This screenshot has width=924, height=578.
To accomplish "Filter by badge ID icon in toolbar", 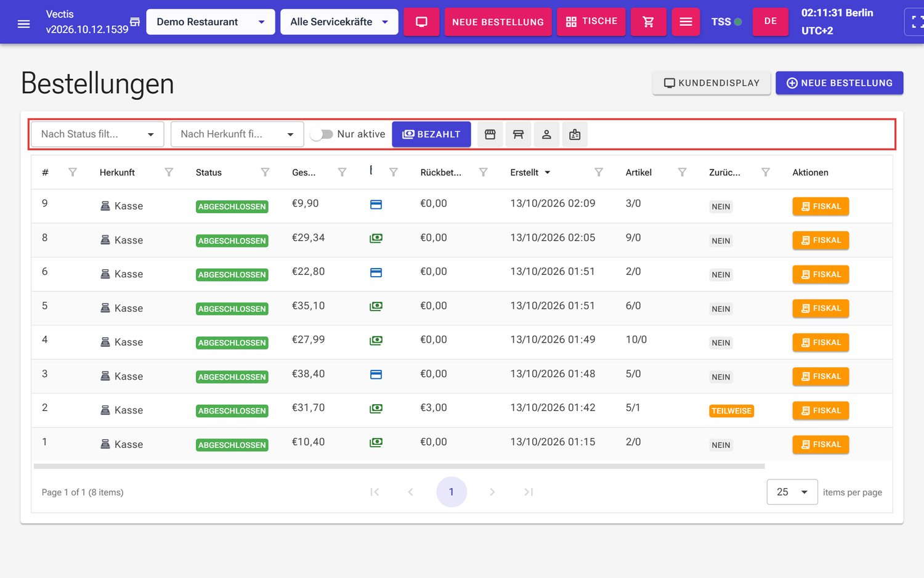I will pos(575,134).
